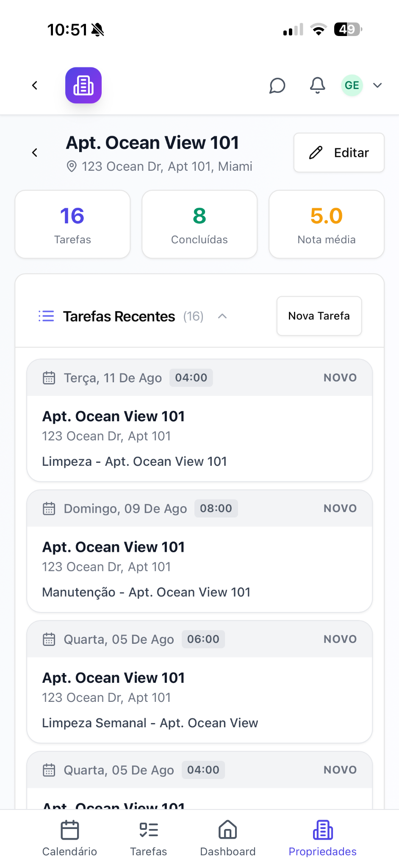Switch to the Dashboard tab
Screen dimensions: 399x868
228,839
